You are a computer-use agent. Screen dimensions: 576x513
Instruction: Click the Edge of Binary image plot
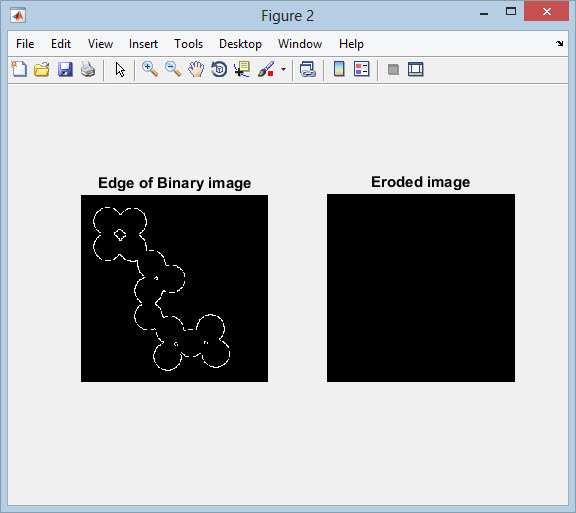pos(174,288)
